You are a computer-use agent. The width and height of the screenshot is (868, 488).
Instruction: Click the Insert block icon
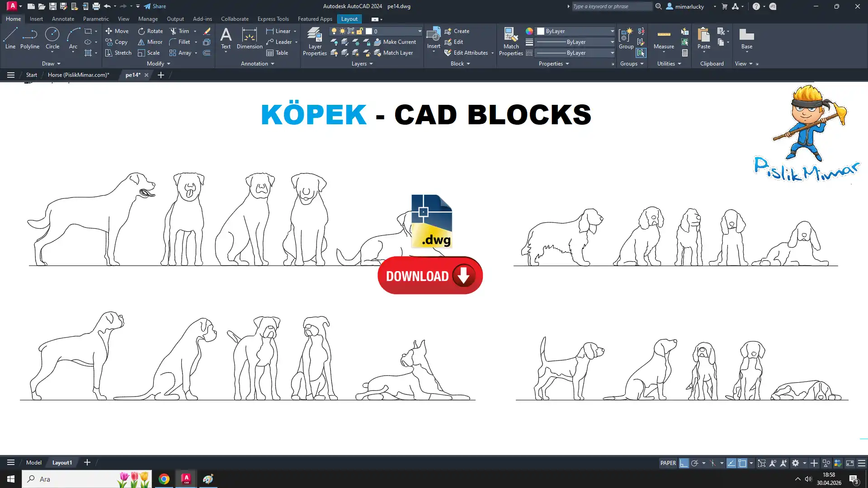(434, 35)
